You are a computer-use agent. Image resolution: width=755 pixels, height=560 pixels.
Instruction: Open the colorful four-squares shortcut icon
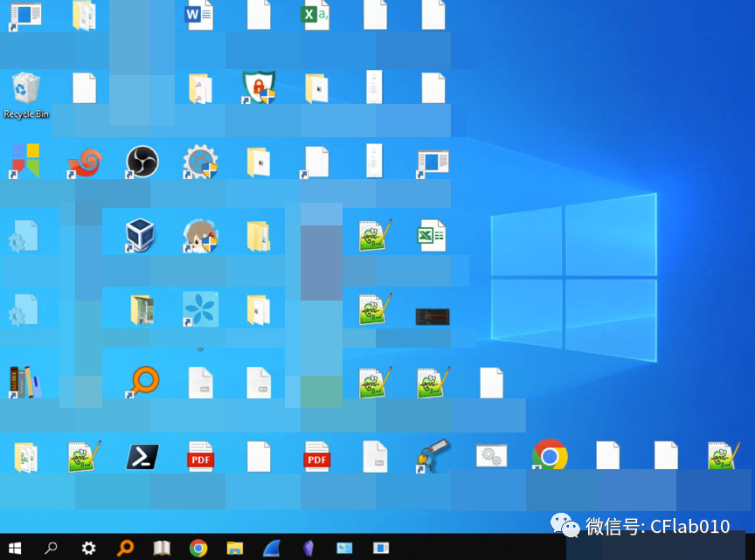tap(25, 162)
